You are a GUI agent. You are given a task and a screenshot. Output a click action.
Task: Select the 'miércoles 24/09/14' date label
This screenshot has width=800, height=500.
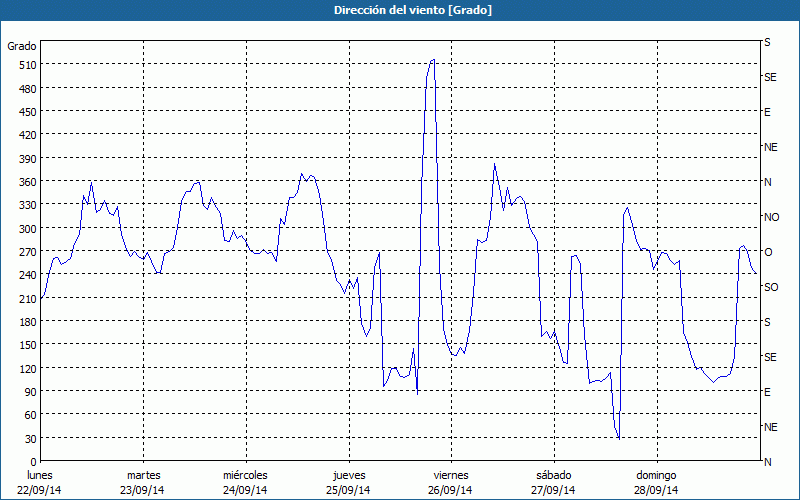pyautogui.click(x=245, y=482)
